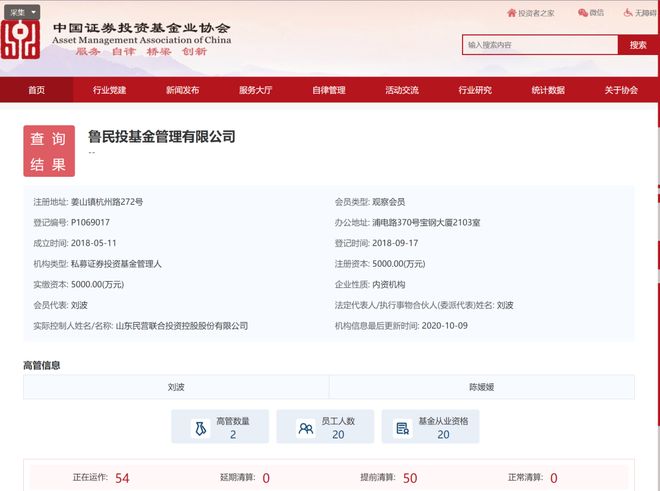Open the 行业研究 menu item
This screenshot has height=491, width=660.
pos(475,90)
